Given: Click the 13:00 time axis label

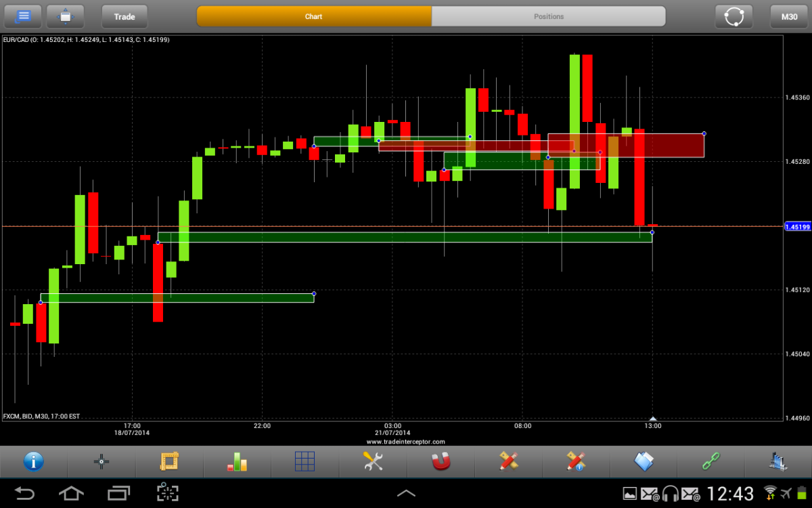Looking at the screenshot, I should tap(652, 426).
